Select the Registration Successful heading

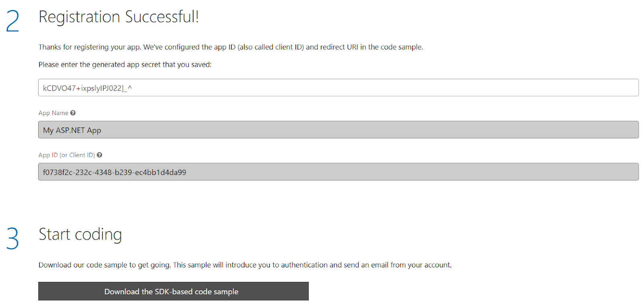coord(118,17)
